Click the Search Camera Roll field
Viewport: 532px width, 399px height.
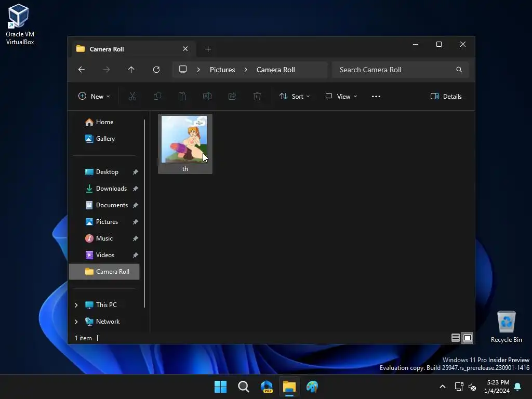coord(401,70)
